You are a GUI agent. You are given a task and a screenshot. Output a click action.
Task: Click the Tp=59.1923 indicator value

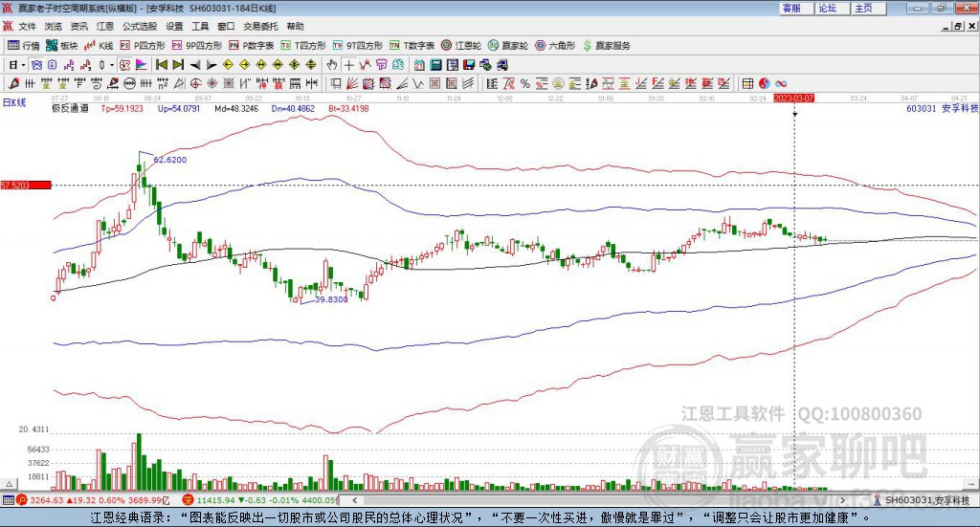tap(122, 108)
